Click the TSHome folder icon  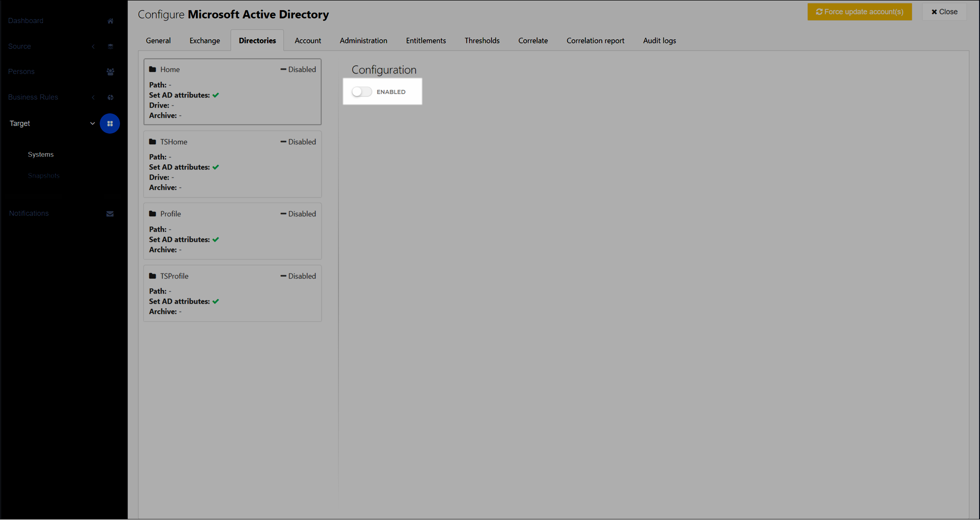153,142
